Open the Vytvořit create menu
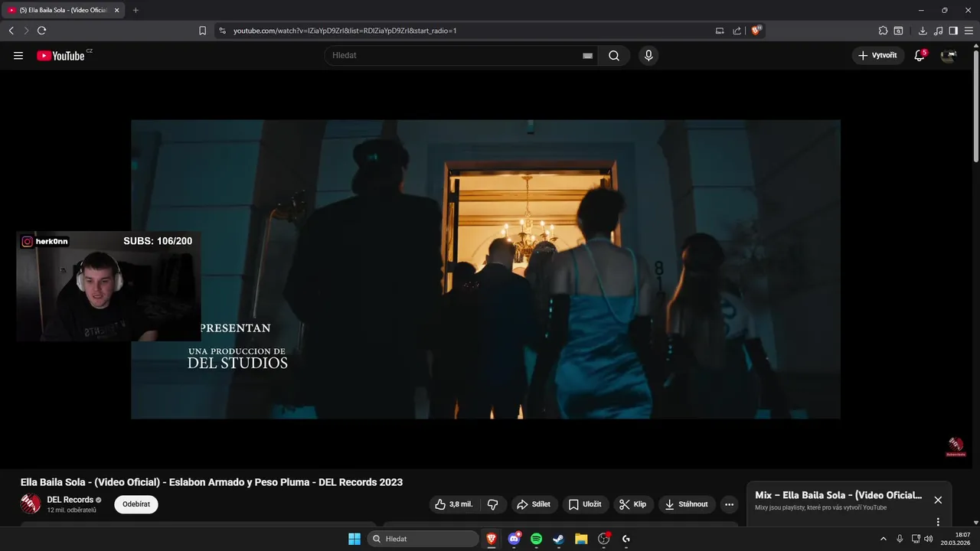 pyautogui.click(x=877, y=56)
